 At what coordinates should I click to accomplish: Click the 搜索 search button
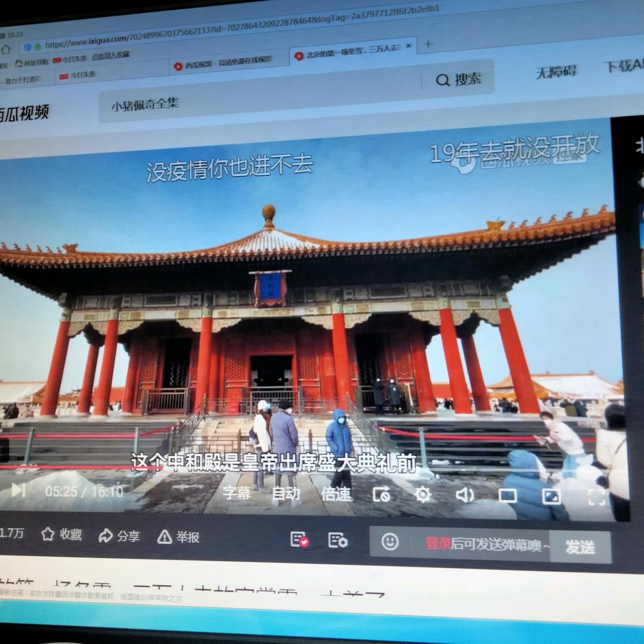(x=458, y=79)
